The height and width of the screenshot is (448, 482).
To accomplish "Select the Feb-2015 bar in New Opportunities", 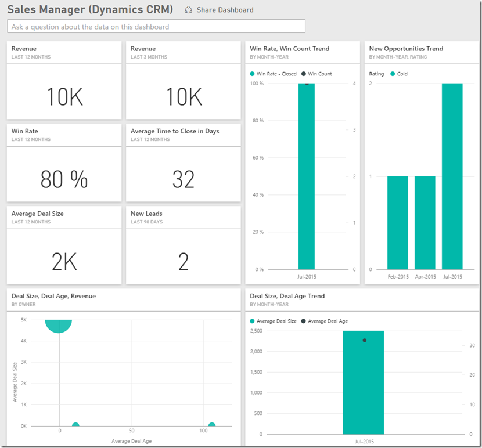I will click(397, 223).
